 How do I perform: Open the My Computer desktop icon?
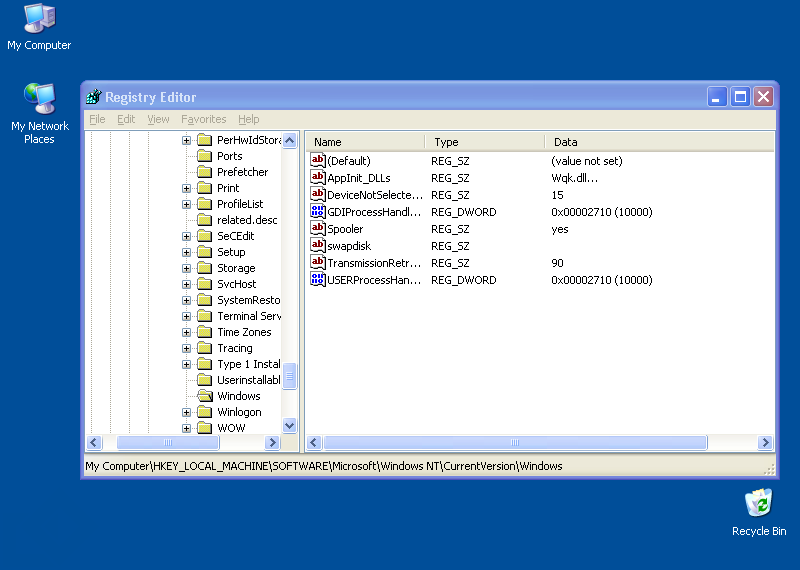point(39,27)
